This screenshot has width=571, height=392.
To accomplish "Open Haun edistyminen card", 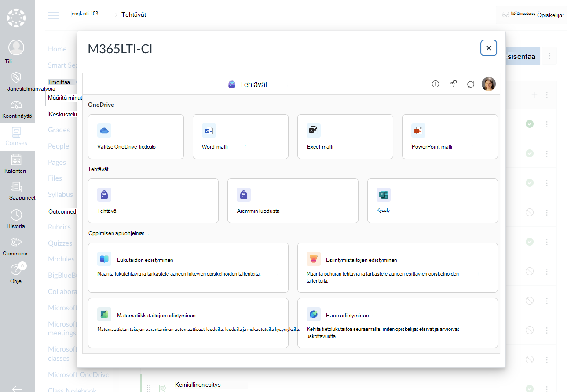I will tap(398, 323).
